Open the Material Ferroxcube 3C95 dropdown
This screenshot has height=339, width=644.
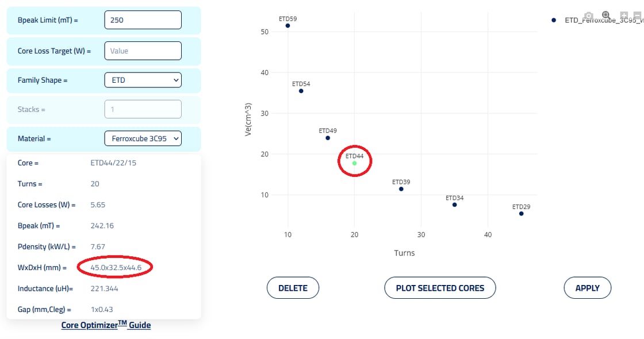143,138
